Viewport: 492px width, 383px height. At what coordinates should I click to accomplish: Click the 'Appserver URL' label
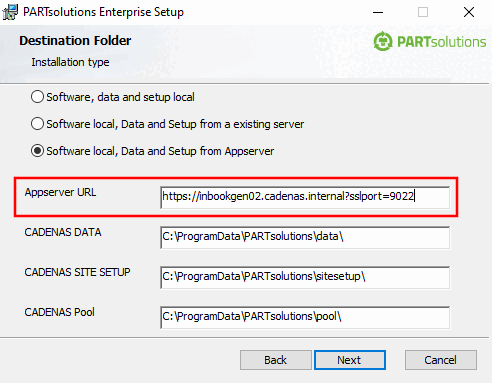[x=60, y=192]
